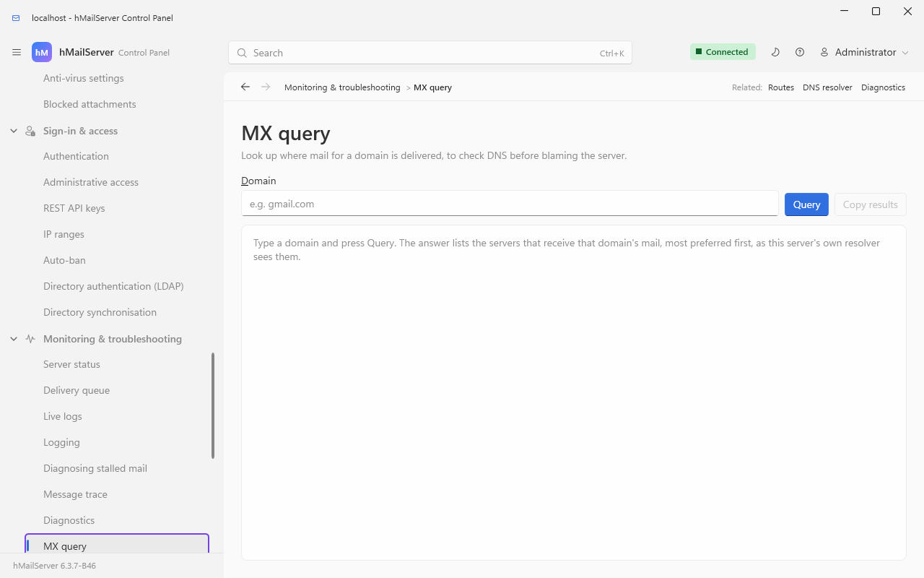Click the mail icon in title bar

click(16, 18)
